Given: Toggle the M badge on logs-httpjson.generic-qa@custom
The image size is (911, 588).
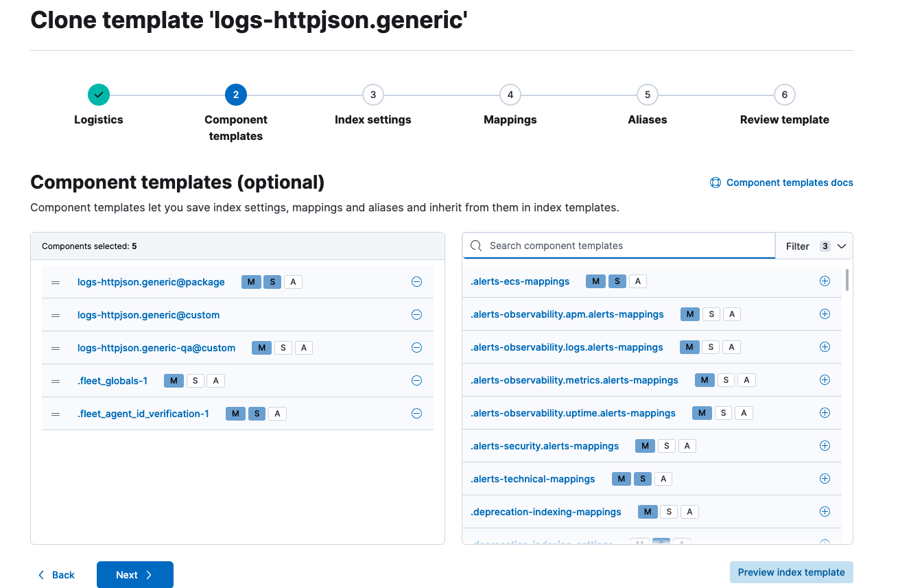Looking at the screenshot, I should [261, 348].
